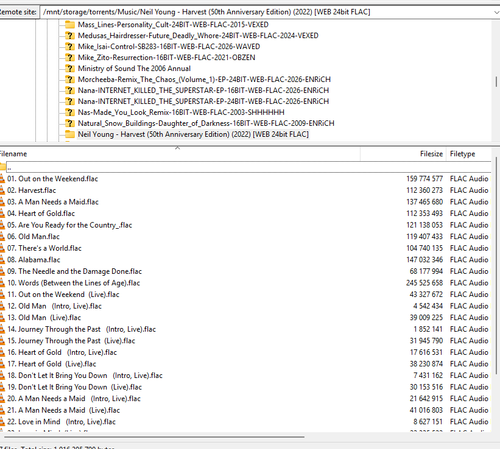Click VLC icon of 06. Old Man.flac
Viewport: 500px width, 449px height.
click(x=2, y=237)
